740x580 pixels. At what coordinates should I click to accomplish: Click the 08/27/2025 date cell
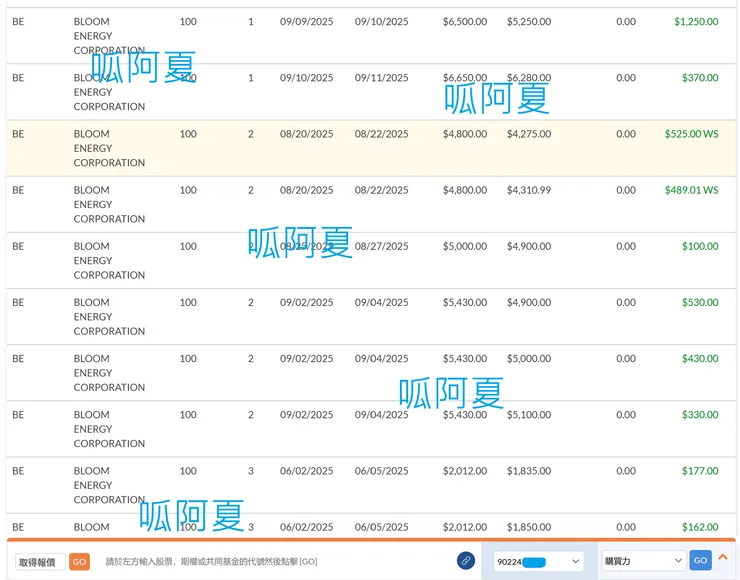click(x=381, y=246)
